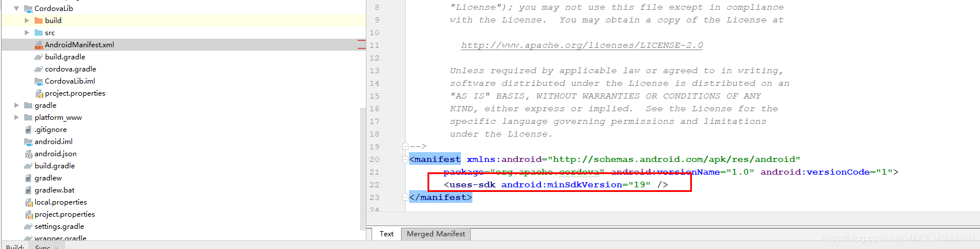Click the android.iml file icon

pos(28,141)
